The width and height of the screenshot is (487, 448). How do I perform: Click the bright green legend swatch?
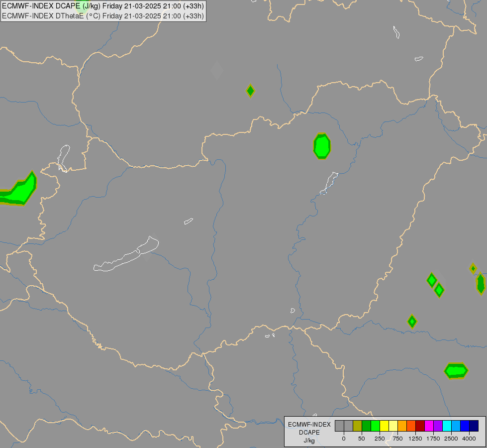376,426
